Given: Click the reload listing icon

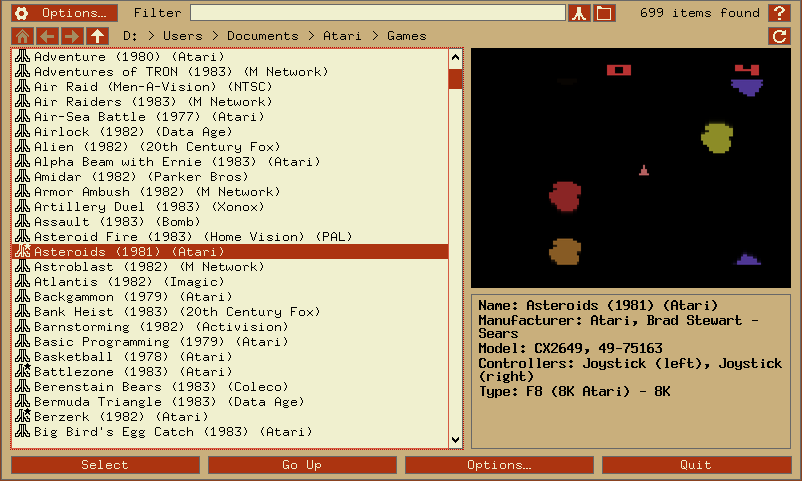Looking at the screenshot, I should [779, 36].
